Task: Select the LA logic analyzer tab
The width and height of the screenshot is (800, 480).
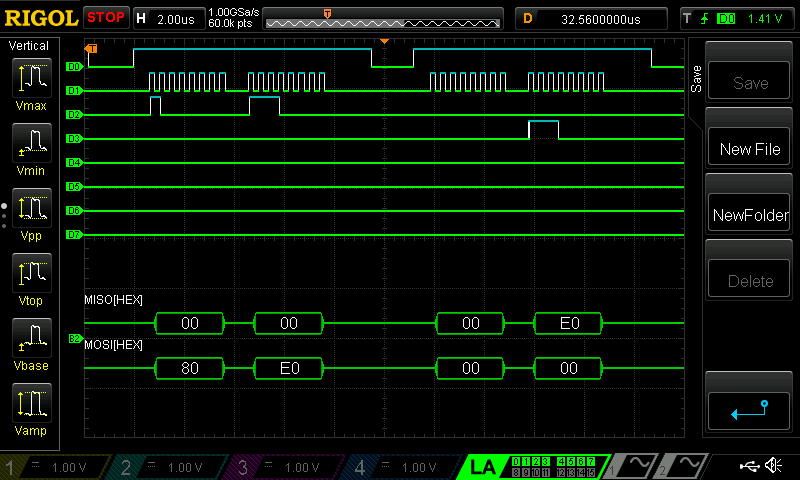Action: pyautogui.click(x=533, y=467)
